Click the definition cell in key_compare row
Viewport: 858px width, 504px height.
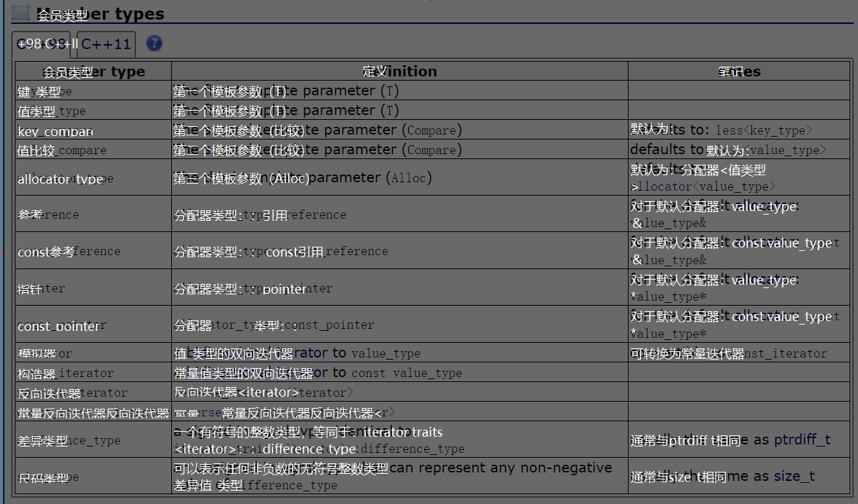[x=400, y=130]
